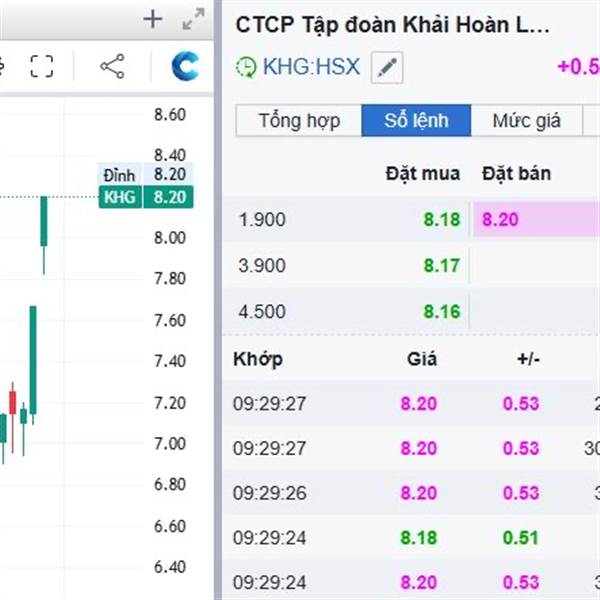Click the blue C logo icon

(185, 67)
